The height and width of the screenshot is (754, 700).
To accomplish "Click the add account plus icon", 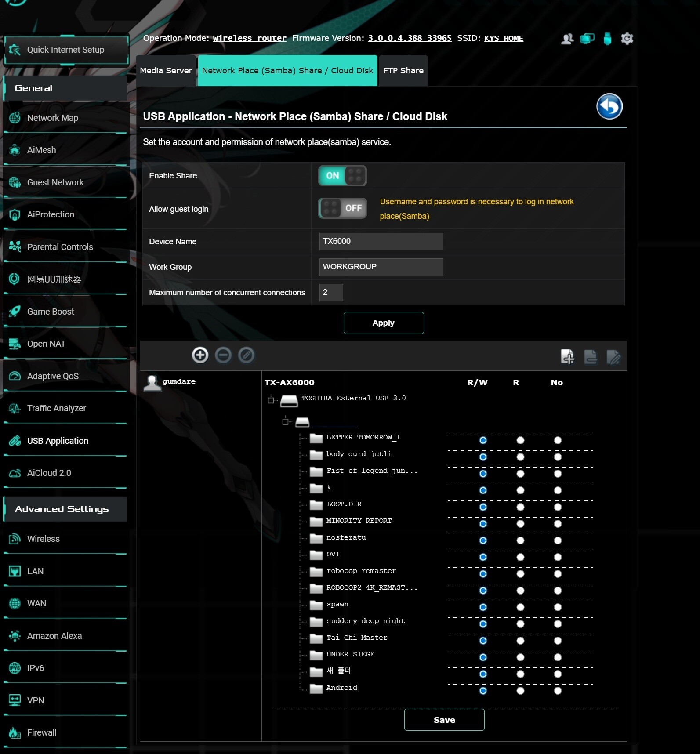I will (200, 355).
